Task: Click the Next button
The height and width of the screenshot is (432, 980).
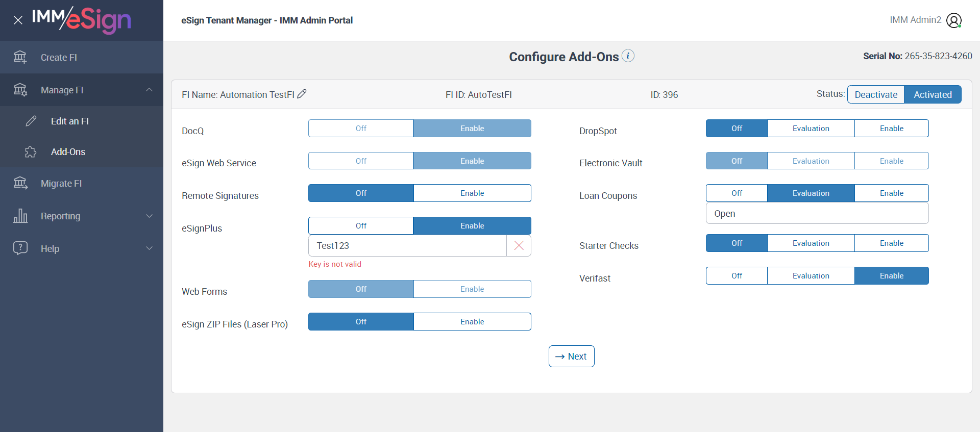Action: pos(571,357)
